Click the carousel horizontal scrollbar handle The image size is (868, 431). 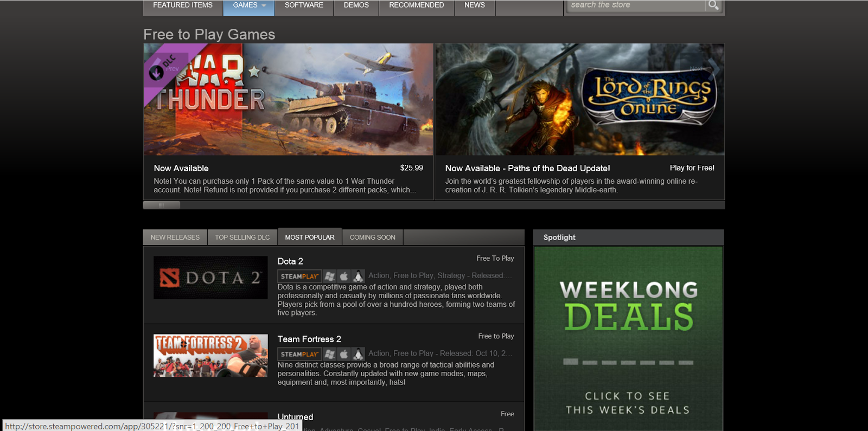(162, 205)
